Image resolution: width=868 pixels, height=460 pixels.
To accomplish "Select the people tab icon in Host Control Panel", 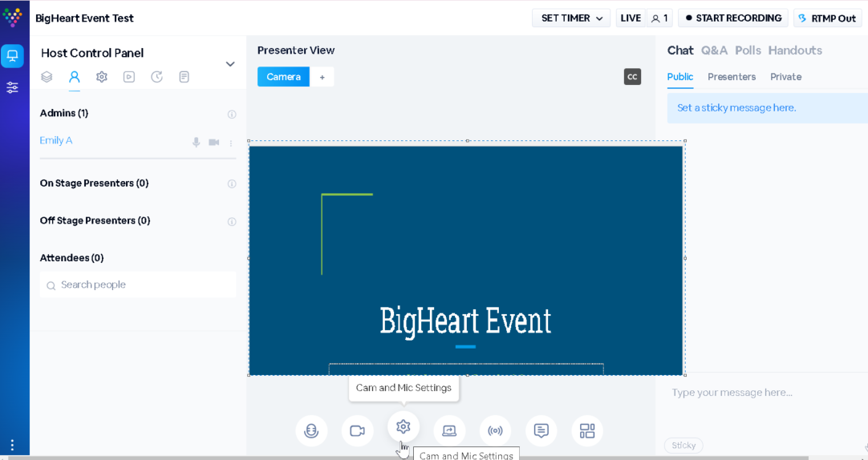I will pos(74,77).
